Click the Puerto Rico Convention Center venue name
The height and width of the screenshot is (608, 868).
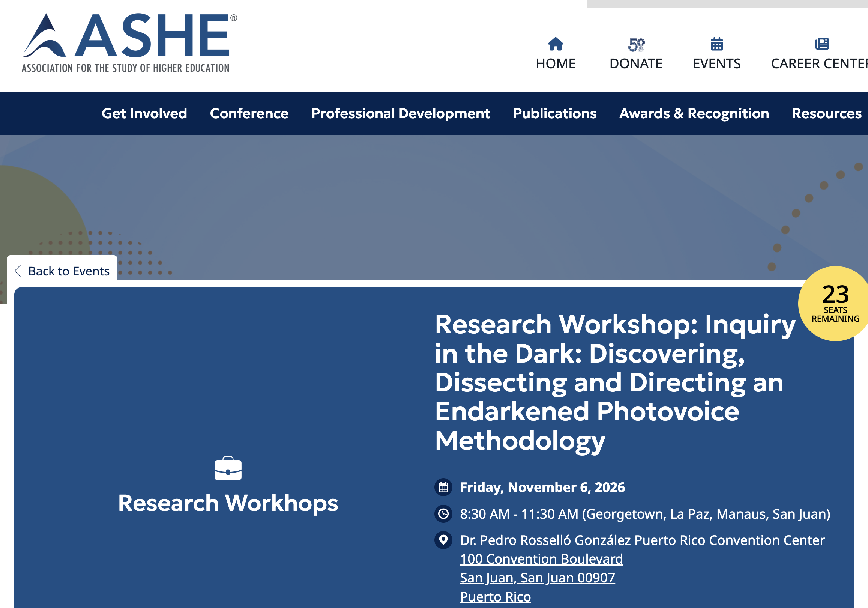point(642,540)
